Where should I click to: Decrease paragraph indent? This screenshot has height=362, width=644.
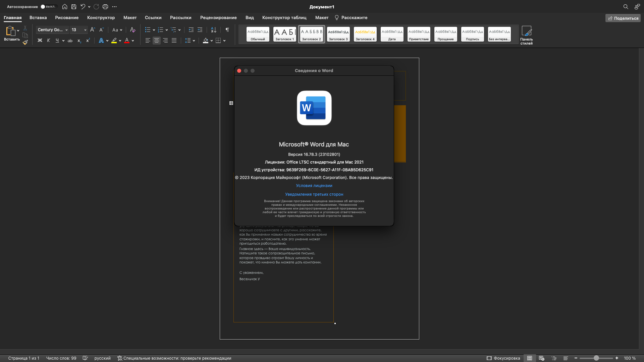pos(191,30)
